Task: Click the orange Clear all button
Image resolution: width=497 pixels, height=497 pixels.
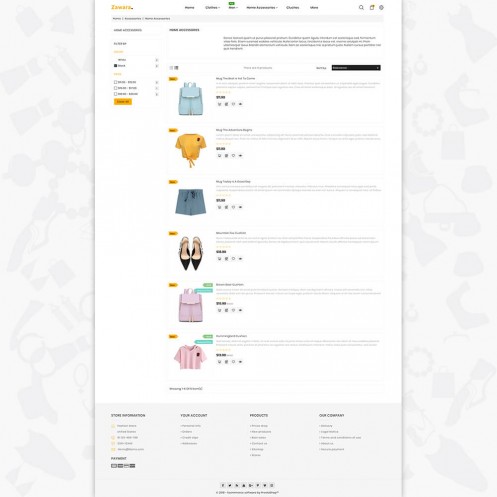Action: (x=123, y=102)
